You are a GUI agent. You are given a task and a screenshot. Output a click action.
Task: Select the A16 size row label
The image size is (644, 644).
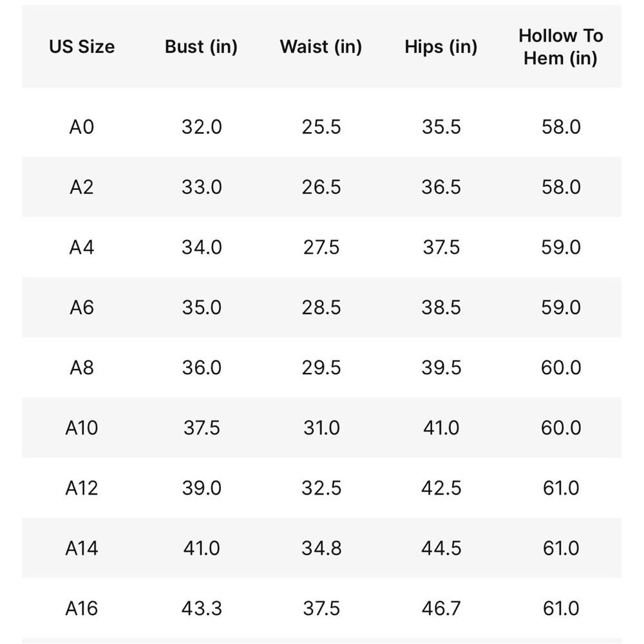[x=82, y=609]
